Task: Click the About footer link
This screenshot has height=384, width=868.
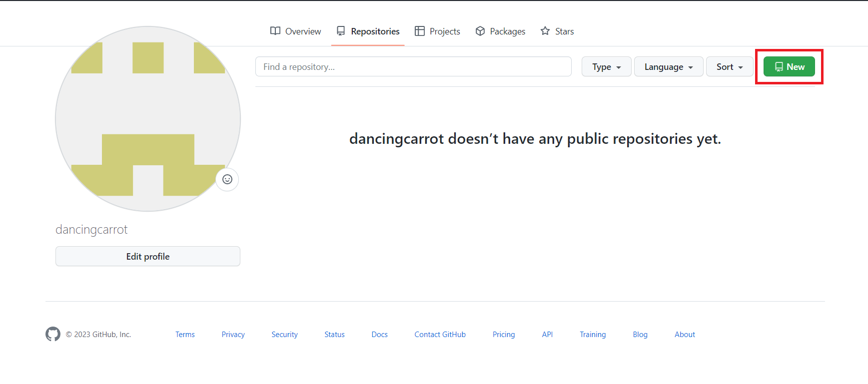Action: [x=685, y=335]
